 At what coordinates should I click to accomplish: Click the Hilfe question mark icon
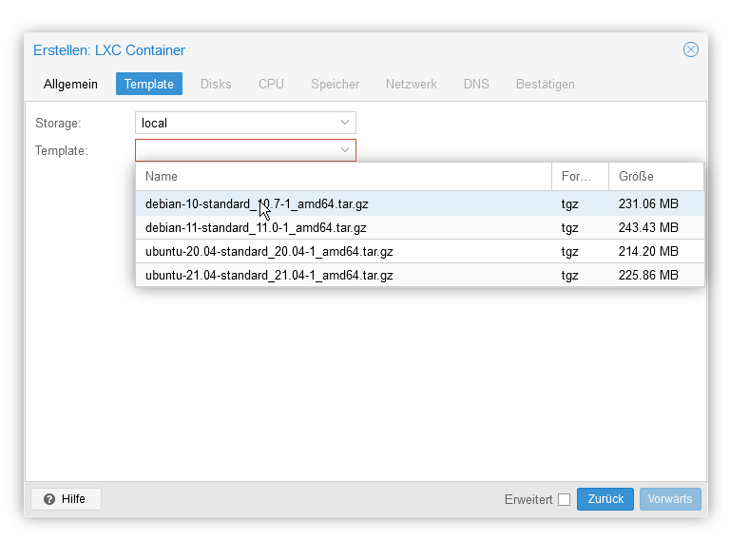[49, 499]
